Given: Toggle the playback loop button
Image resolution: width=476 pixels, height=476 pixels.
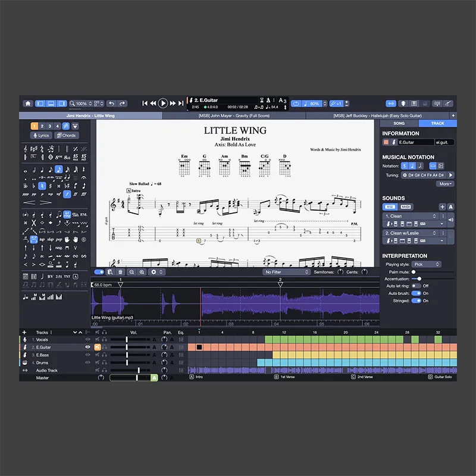Looking at the screenshot, I should click(x=296, y=104).
